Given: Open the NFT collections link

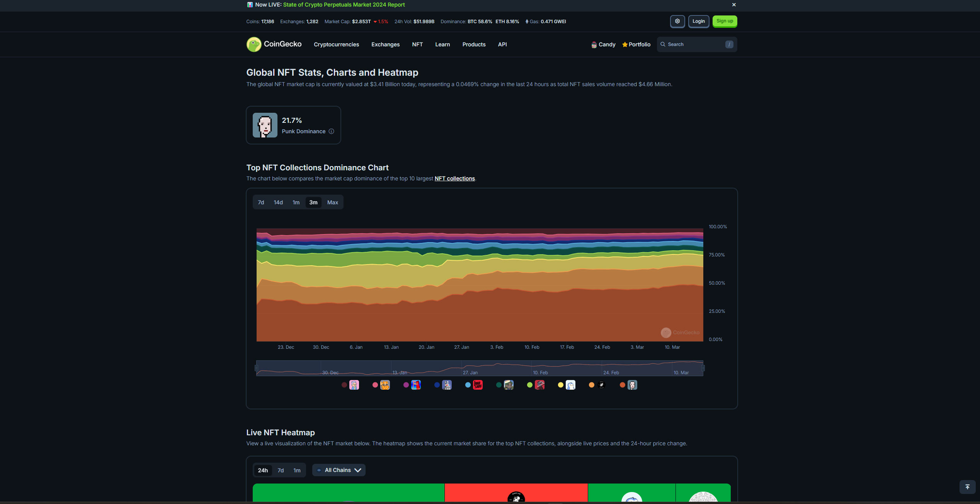Looking at the screenshot, I should tap(454, 178).
